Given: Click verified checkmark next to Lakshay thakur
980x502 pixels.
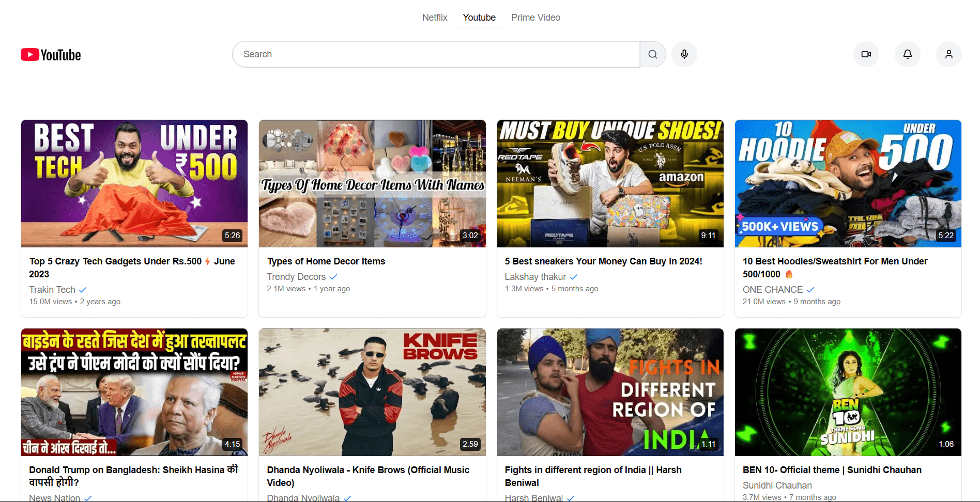Looking at the screenshot, I should pos(574,277).
